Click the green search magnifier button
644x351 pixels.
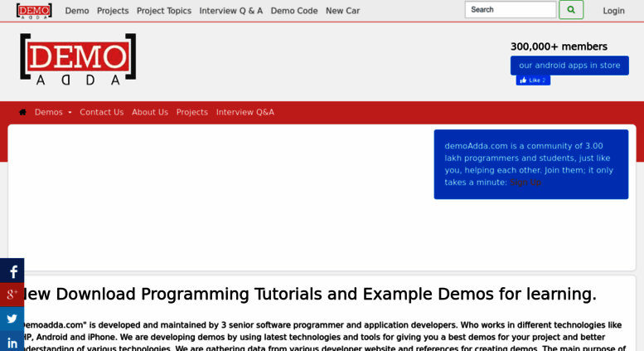[571, 10]
